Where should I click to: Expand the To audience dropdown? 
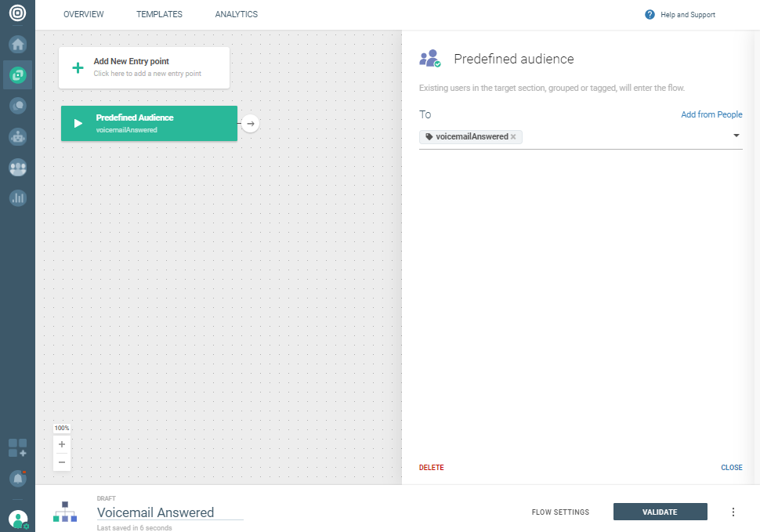pos(736,136)
